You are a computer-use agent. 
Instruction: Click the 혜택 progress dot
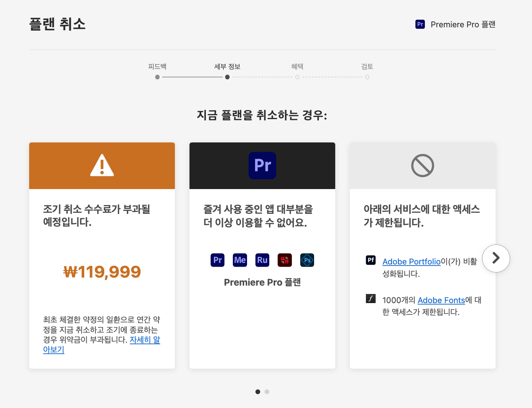pyautogui.click(x=297, y=77)
